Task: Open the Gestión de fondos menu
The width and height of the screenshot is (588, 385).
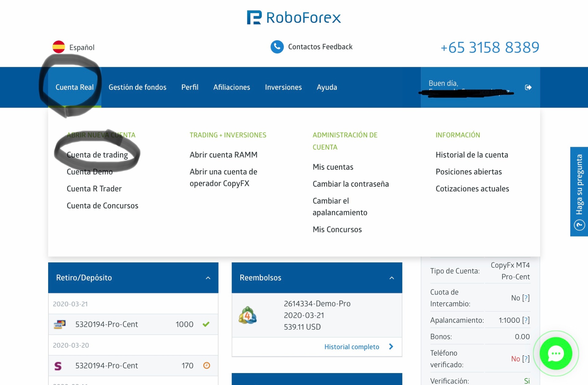Action: (x=138, y=87)
